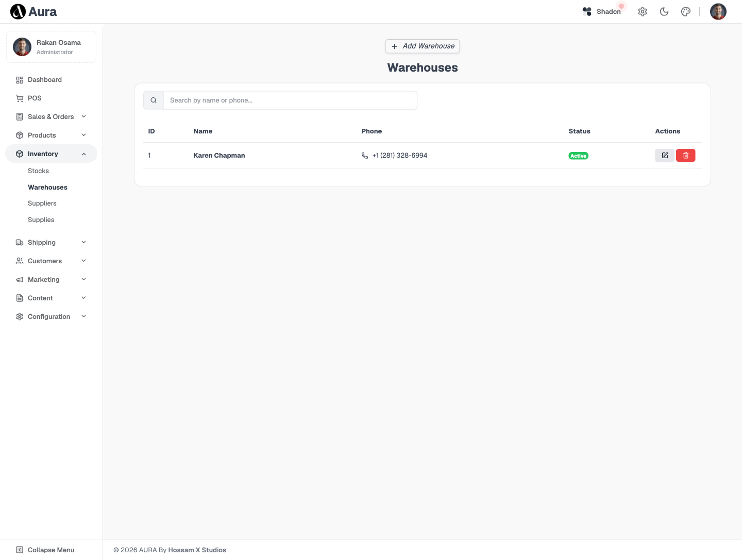Delete the Karen Chapman warehouse with the trash icon
Screen dimensions: 742x560
point(686,155)
